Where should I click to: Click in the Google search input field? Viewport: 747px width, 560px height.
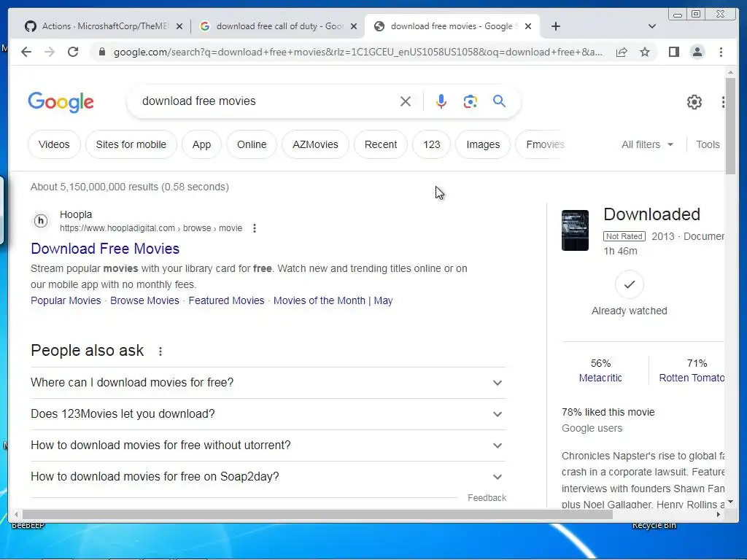(267, 101)
